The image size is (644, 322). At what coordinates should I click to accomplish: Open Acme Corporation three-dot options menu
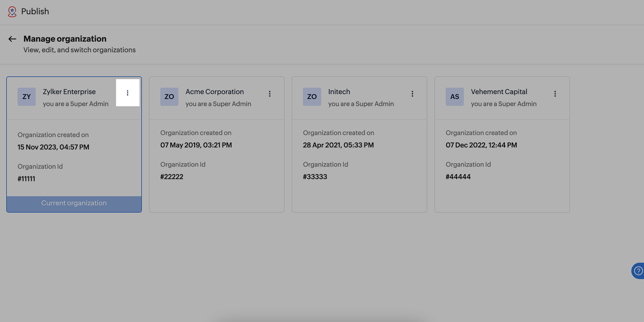[x=270, y=94]
